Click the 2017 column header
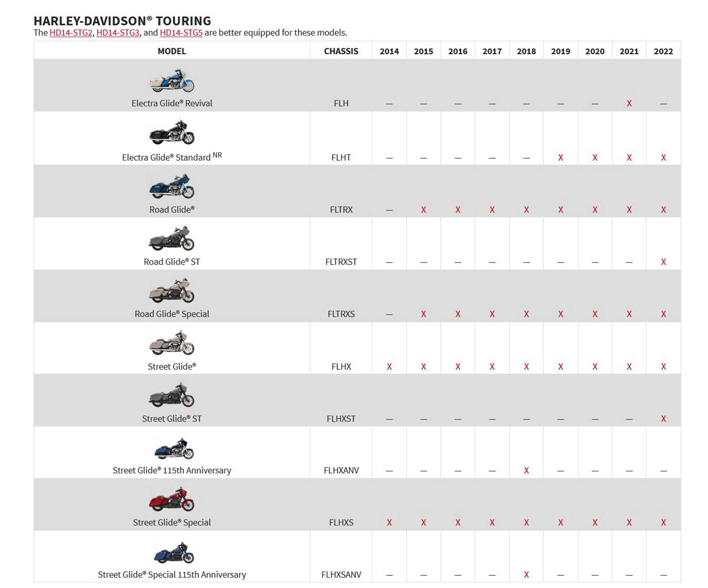The image size is (708, 588). [x=492, y=51]
